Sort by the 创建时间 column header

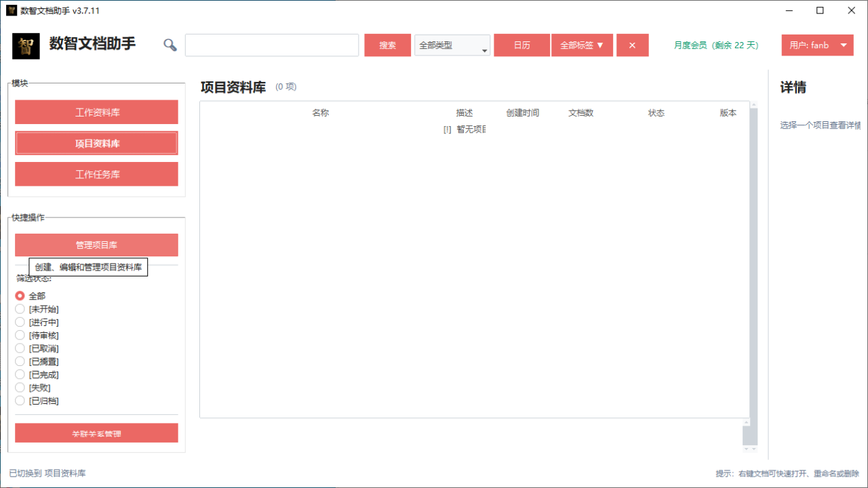coord(523,113)
